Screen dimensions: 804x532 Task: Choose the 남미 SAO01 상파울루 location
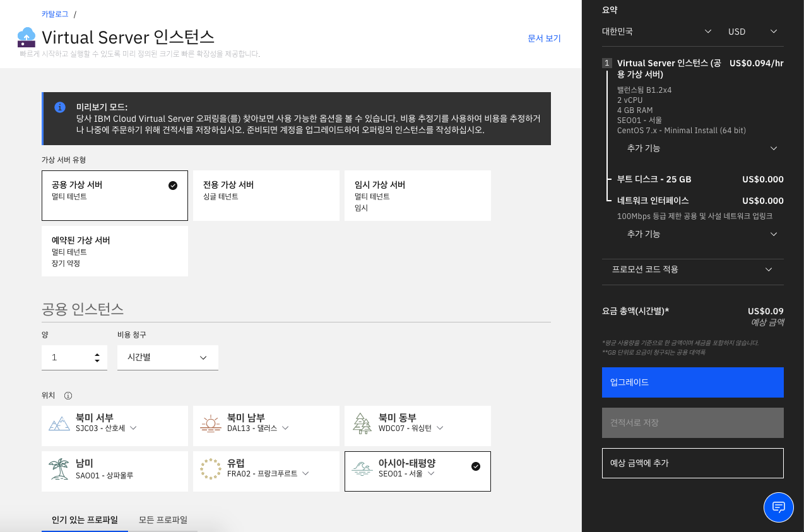click(115, 471)
